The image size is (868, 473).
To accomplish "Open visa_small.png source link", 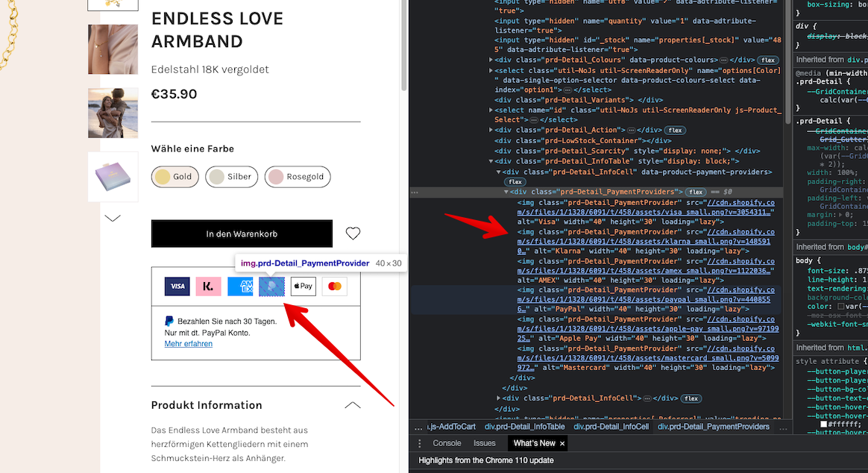I will (646, 207).
